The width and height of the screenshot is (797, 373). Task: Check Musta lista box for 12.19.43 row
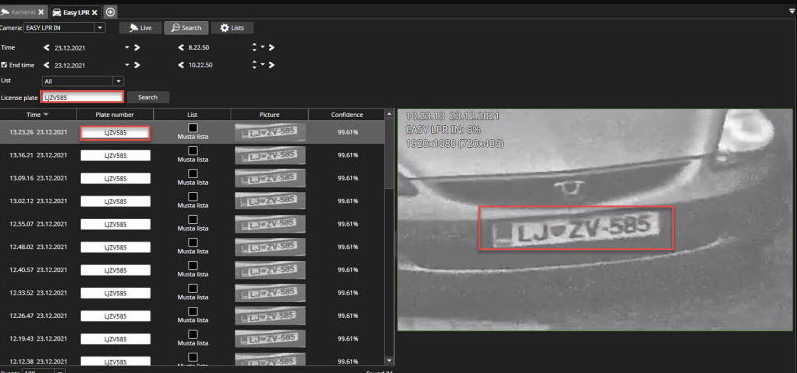[x=193, y=334]
